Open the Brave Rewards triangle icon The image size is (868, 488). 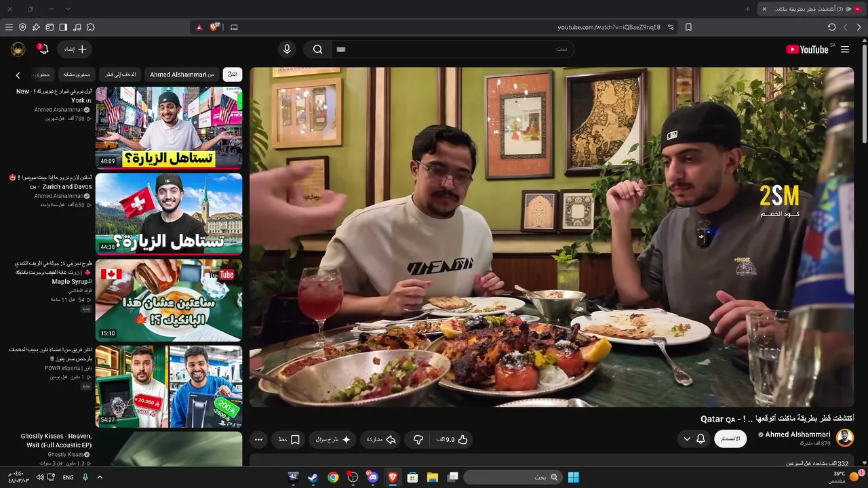click(x=199, y=27)
